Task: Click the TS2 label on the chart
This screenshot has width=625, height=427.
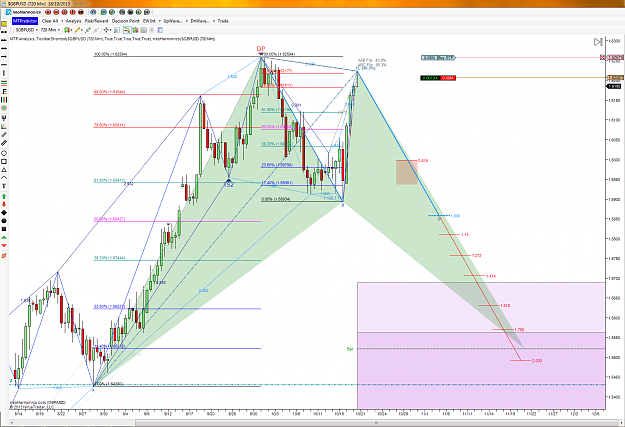Action: click(229, 185)
